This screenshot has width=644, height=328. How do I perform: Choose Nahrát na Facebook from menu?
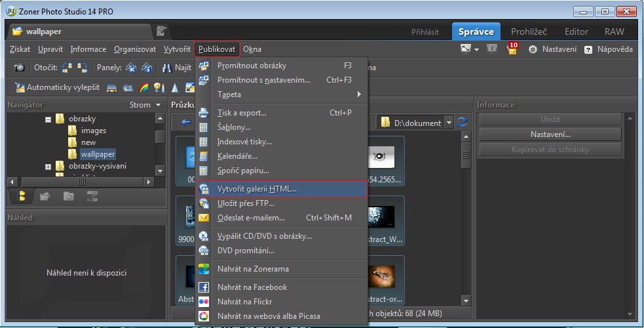(252, 287)
